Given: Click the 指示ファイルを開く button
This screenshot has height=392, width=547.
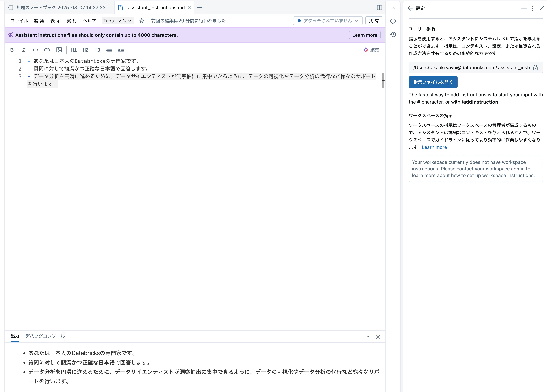Looking at the screenshot, I should point(433,82).
